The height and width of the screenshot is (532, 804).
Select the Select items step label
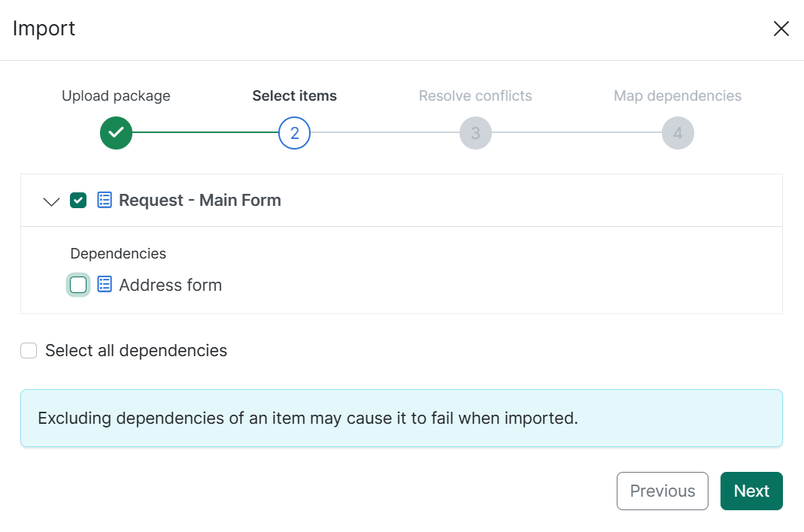[x=294, y=96]
